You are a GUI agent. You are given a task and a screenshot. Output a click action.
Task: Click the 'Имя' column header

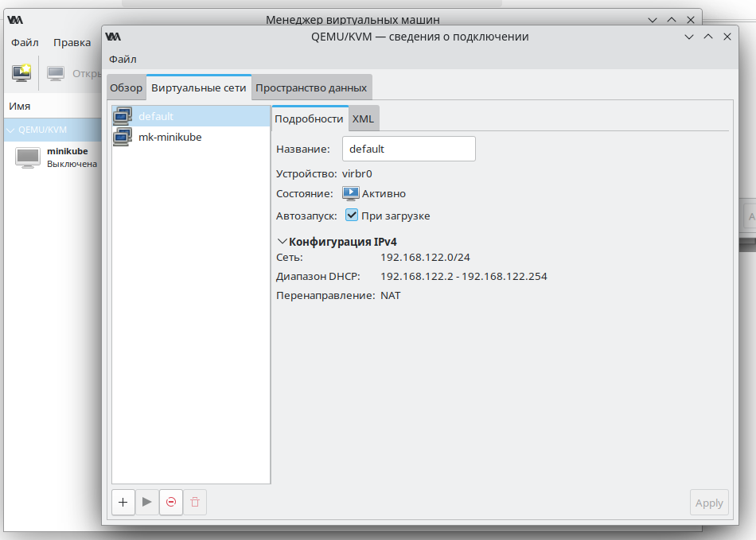tap(20, 106)
